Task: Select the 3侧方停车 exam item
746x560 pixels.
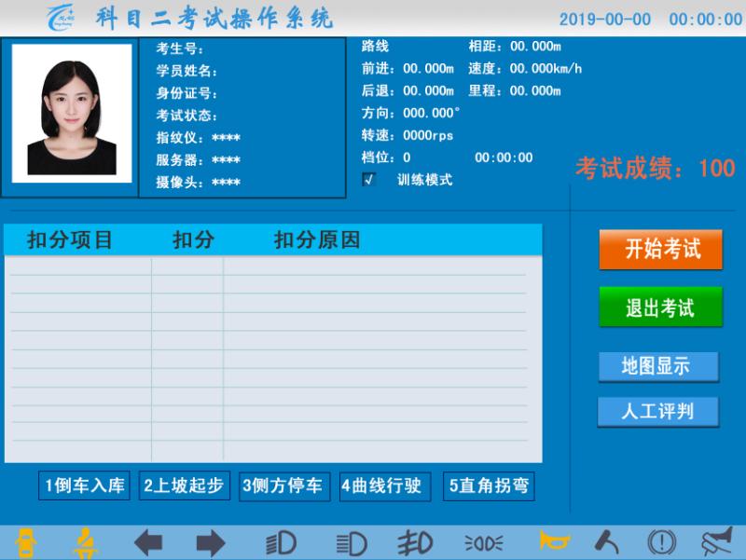Action: pyautogui.click(x=283, y=485)
